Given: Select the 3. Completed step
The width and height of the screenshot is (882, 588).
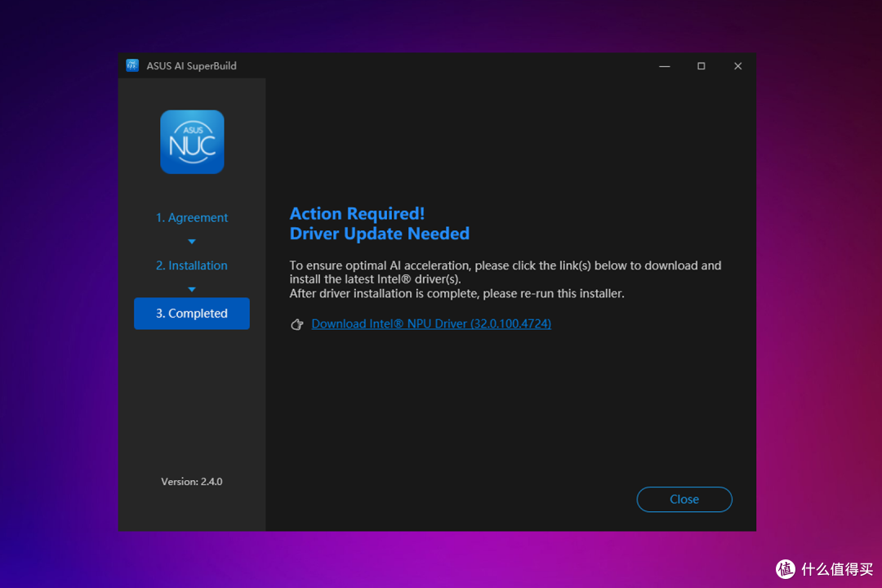Looking at the screenshot, I should coord(192,314).
